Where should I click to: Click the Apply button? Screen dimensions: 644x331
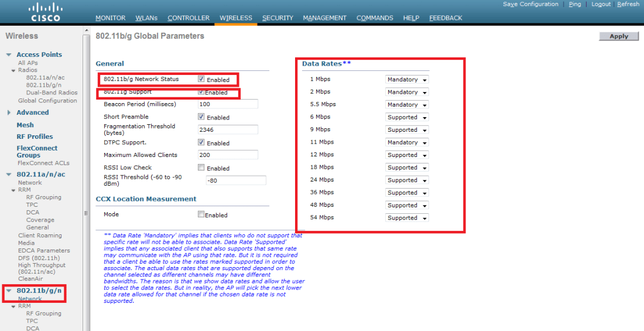click(619, 36)
